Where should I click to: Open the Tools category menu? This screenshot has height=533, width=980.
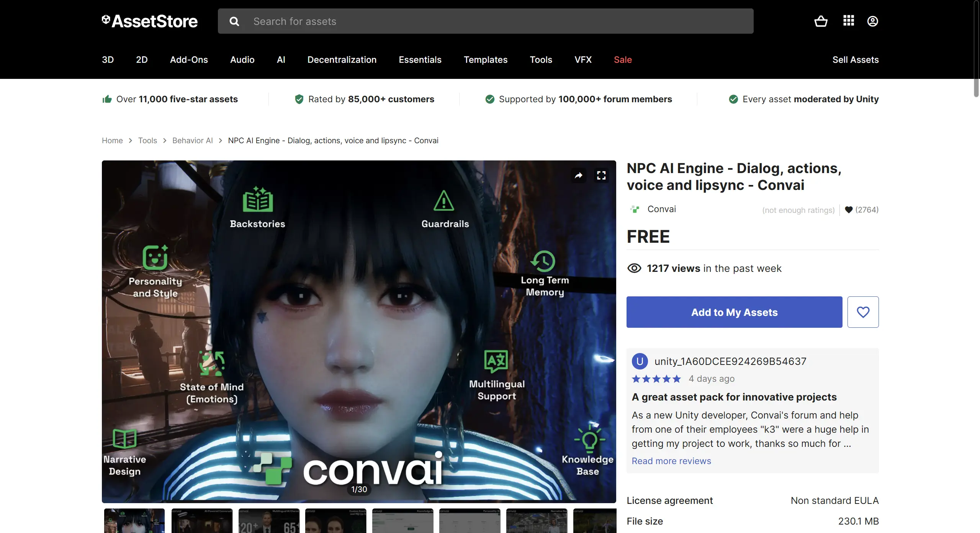click(x=541, y=60)
